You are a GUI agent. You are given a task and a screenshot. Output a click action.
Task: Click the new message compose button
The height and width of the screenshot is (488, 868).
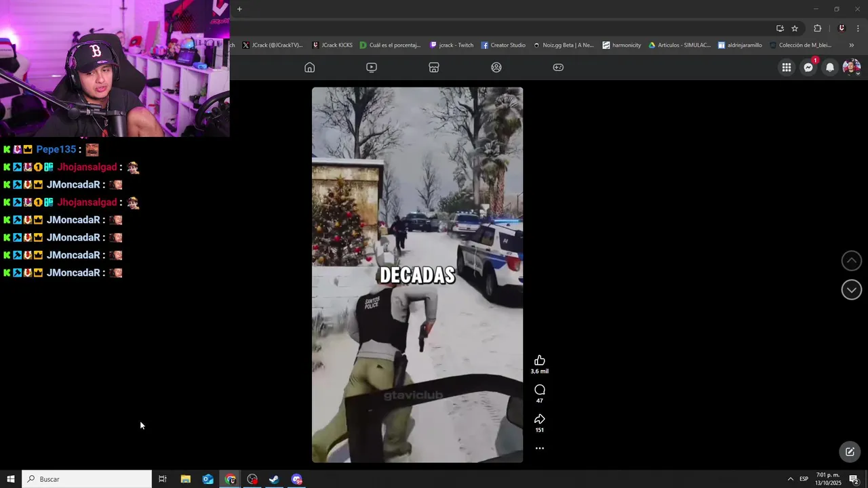tap(850, 451)
